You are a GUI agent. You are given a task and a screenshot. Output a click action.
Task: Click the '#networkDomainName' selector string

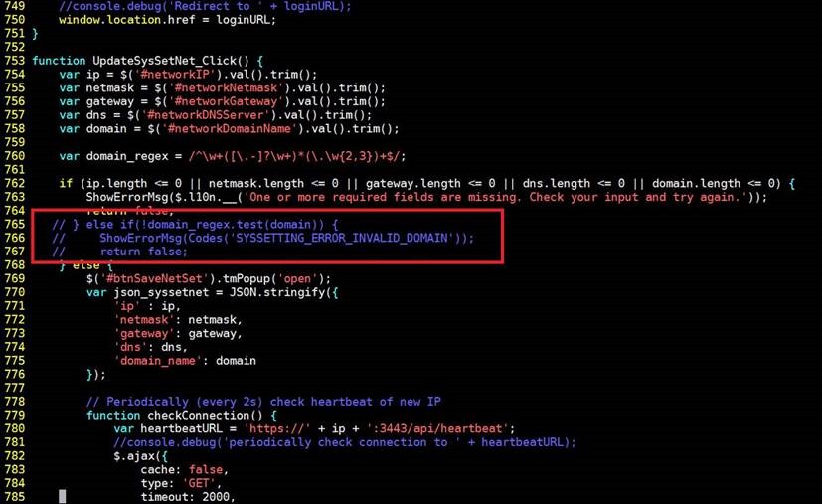230,129
